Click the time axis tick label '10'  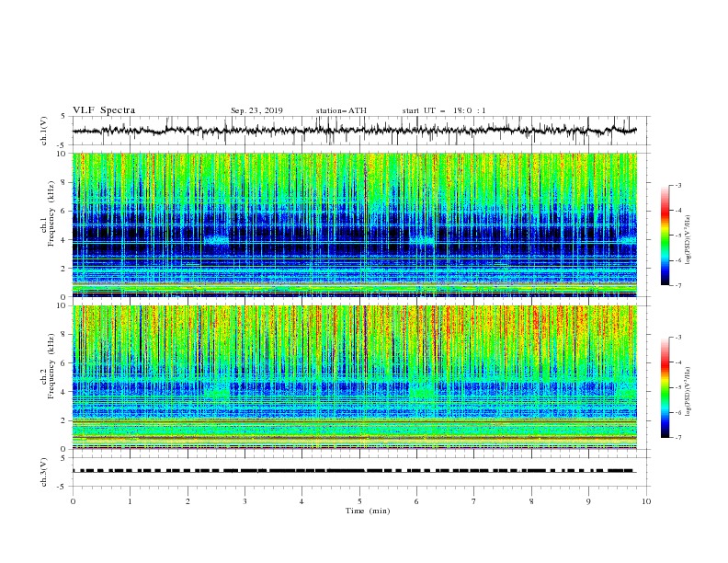(646, 501)
